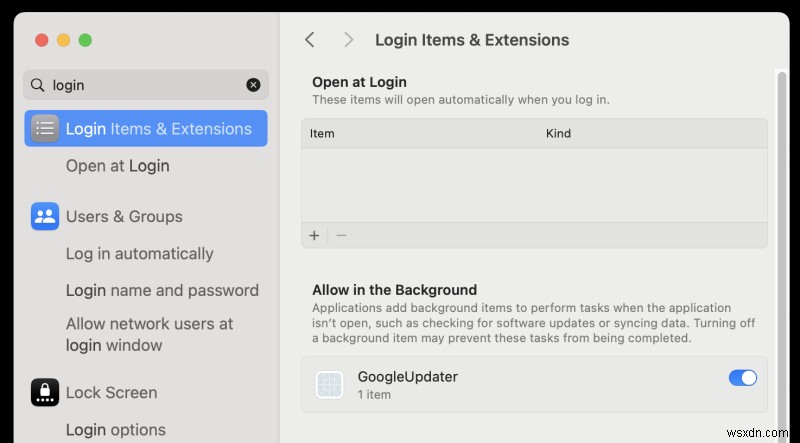Click the 1 item label under GoogleUpdater
Screen dimensions: 800x443
pos(374,395)
